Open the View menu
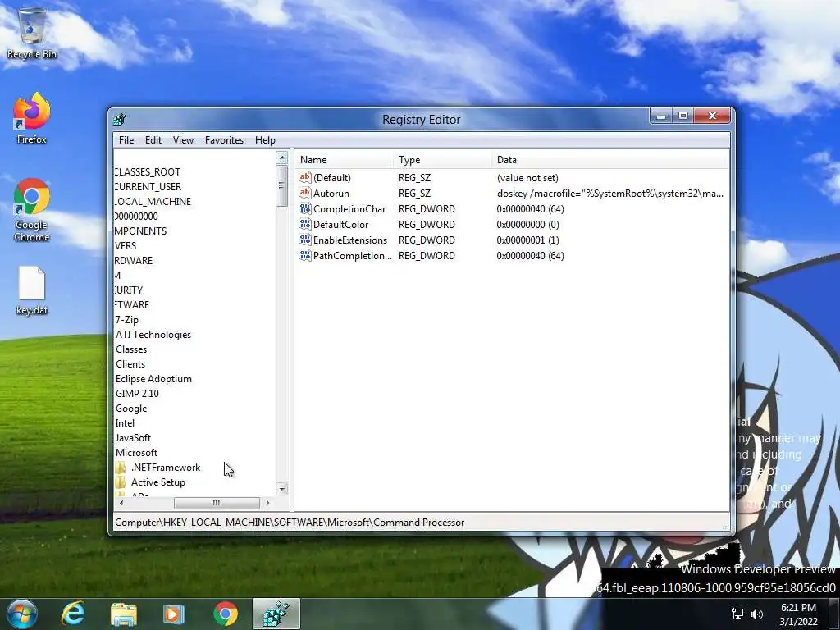 (183, 139)
